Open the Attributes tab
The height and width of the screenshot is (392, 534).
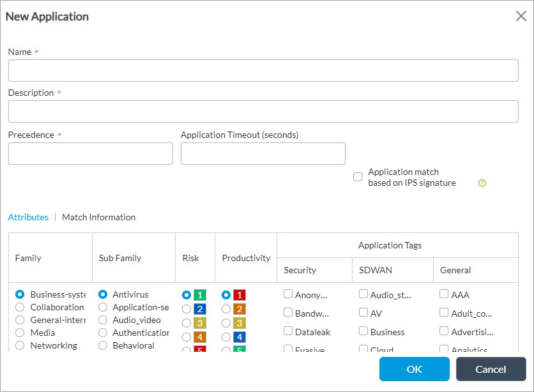pos(28,217)
